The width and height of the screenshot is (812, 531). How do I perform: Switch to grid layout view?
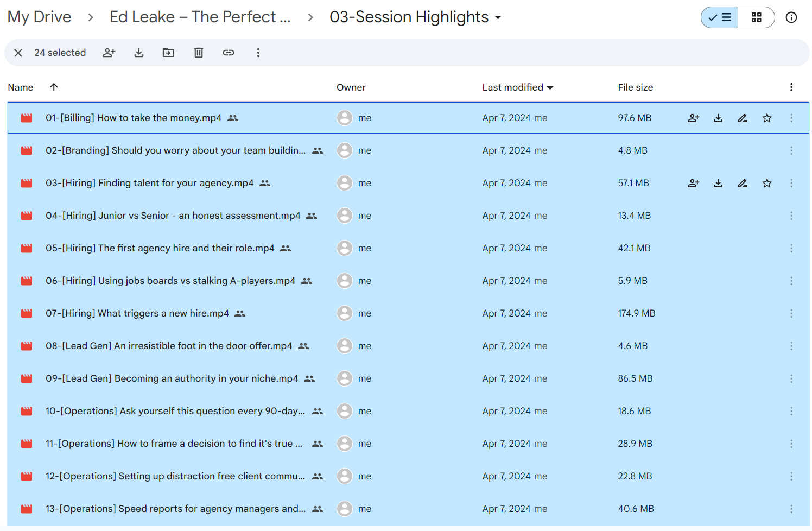[756, 17]
